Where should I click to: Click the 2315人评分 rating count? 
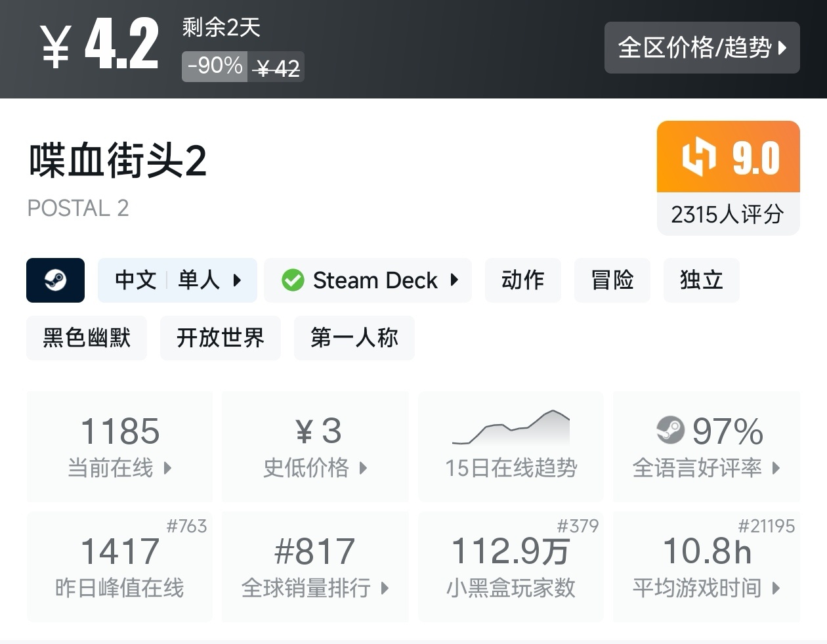pyautogui.click(x=728, y=214)
